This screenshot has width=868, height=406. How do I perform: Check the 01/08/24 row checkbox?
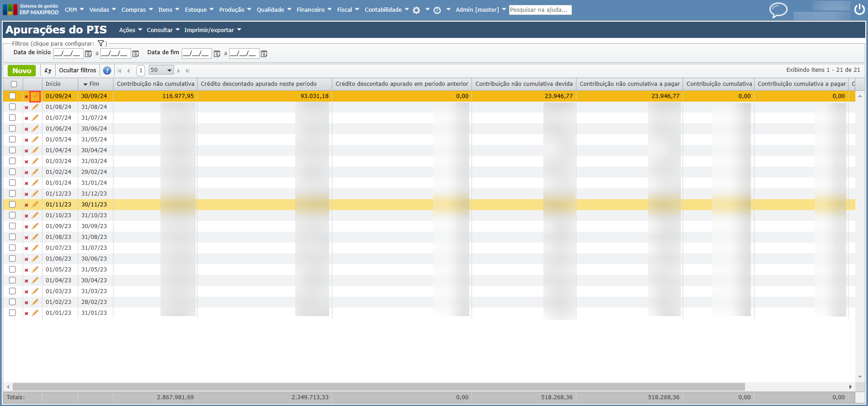point(13,107)
